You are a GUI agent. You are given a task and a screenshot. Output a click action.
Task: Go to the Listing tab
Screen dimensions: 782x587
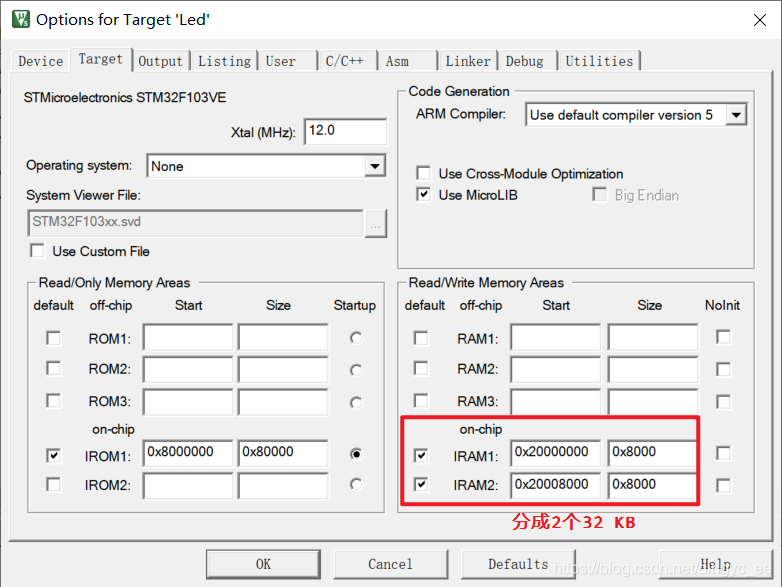tap(224, 61)
